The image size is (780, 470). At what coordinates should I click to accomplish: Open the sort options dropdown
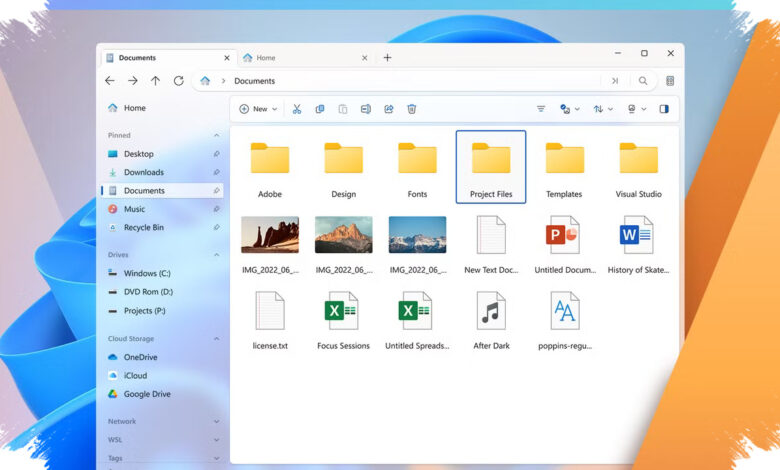(x=603, y=109)
